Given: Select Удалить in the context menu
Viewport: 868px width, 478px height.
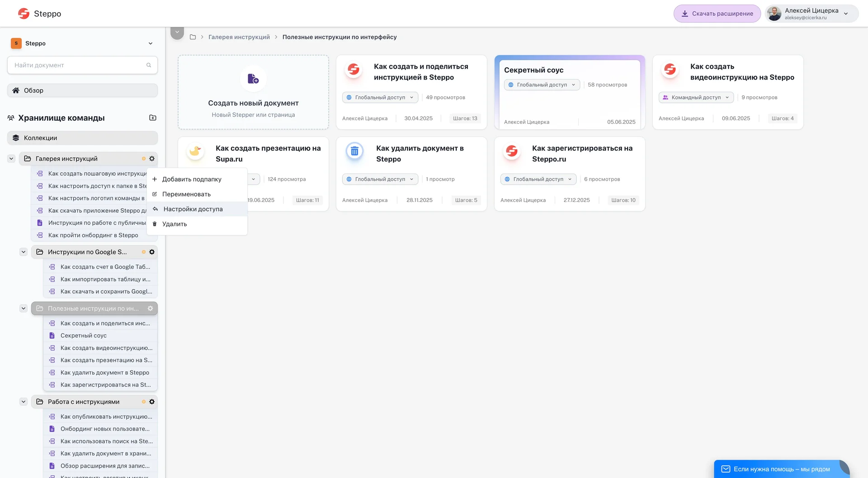Looking at the screenshot, I should tap(175, 224).
